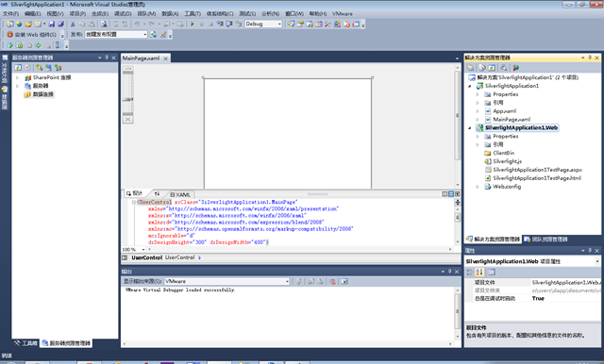Expand the MainPage.xaml node
Viewport: 604px width, 364px height.
478,119
